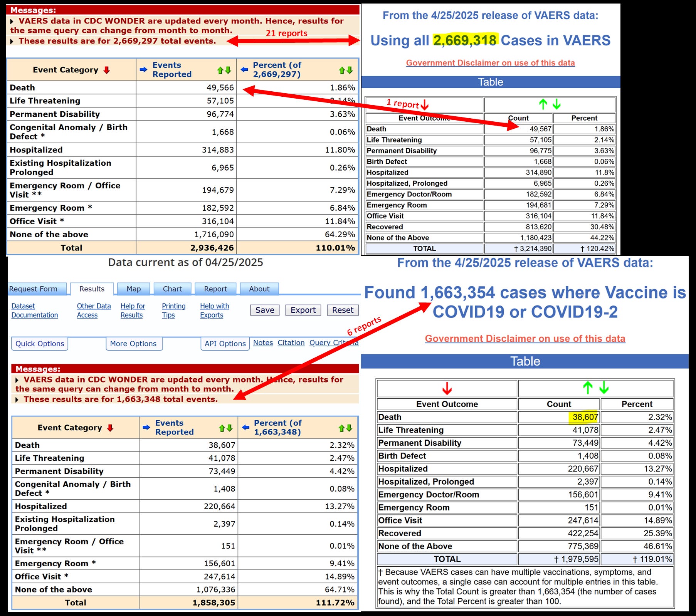Image resolution: width=696 pixels, height=616 pixels.
Task: Click red sort arrow beside Event Category in 1,663,348 table
Action: click(110, 428)
